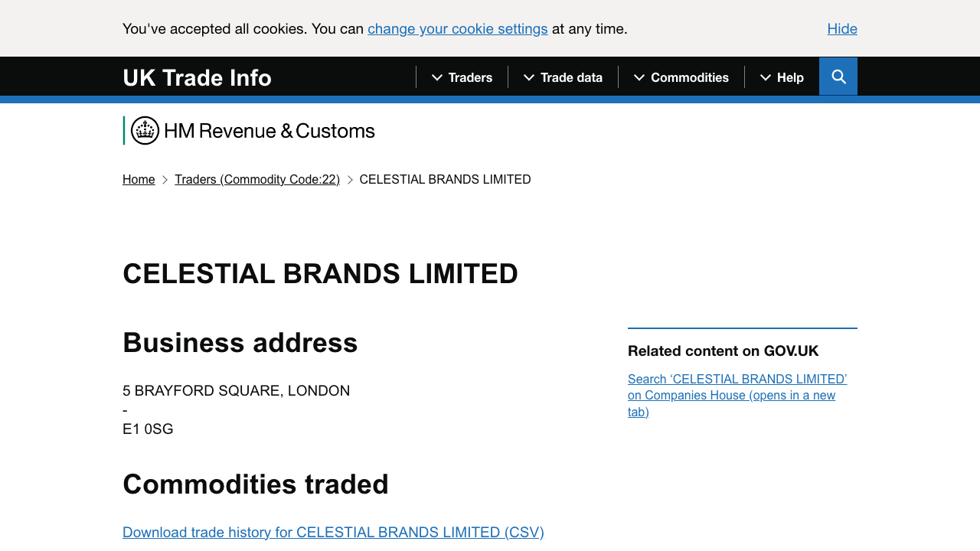Select the chevron icon beside Commodities
Viewport: 980px width, 551px height.
639,77
